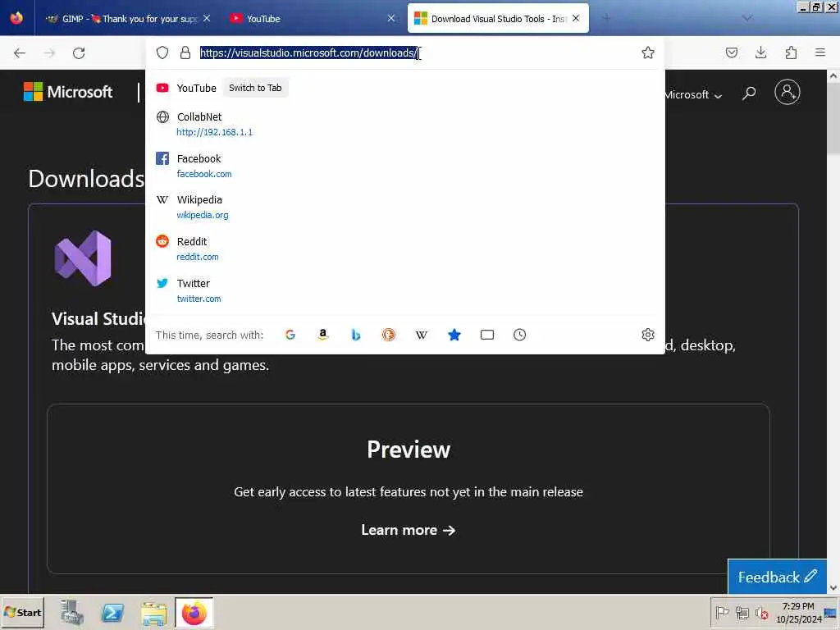840x630 pixels.
Task: Open the Microsoft account sign-in avatar
Action: pyautogui.click(x=787, y=92)
